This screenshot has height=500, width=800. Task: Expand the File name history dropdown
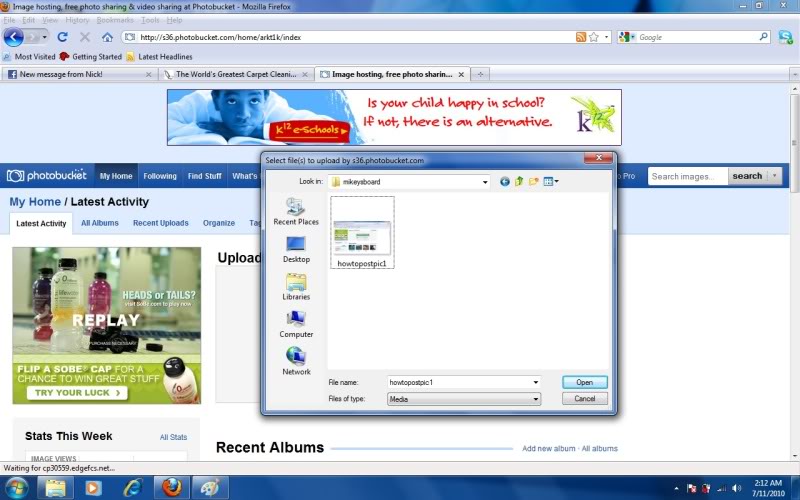coord(536,382)
